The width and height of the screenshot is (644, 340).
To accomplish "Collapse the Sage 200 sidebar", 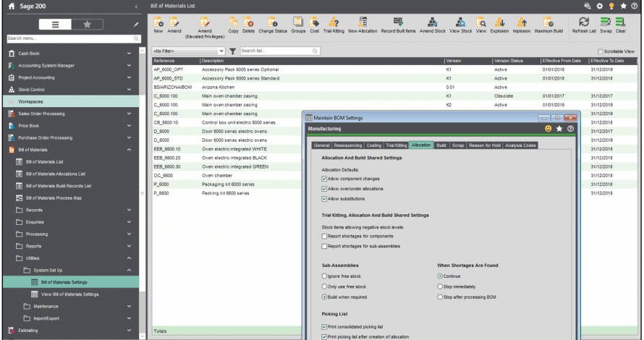I will pos(136,7).
